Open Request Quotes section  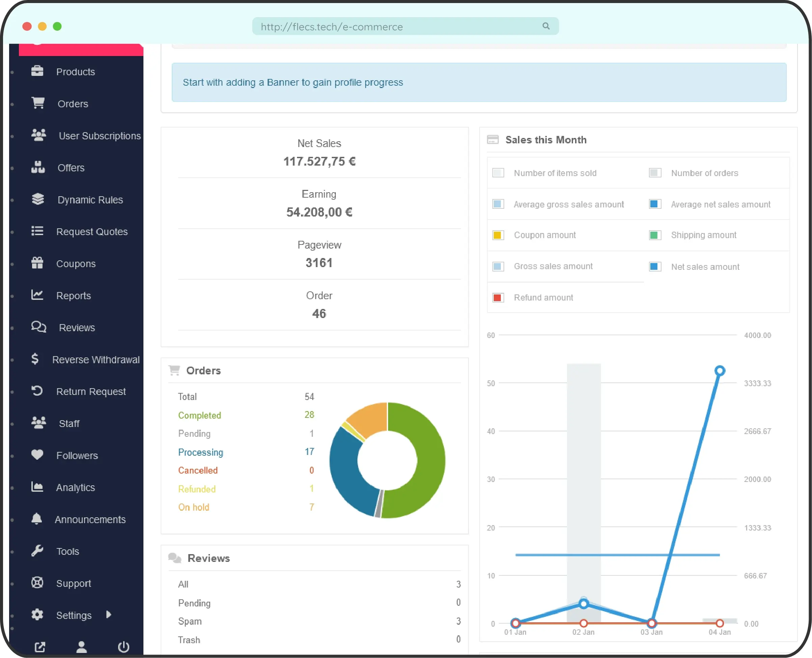92,232
